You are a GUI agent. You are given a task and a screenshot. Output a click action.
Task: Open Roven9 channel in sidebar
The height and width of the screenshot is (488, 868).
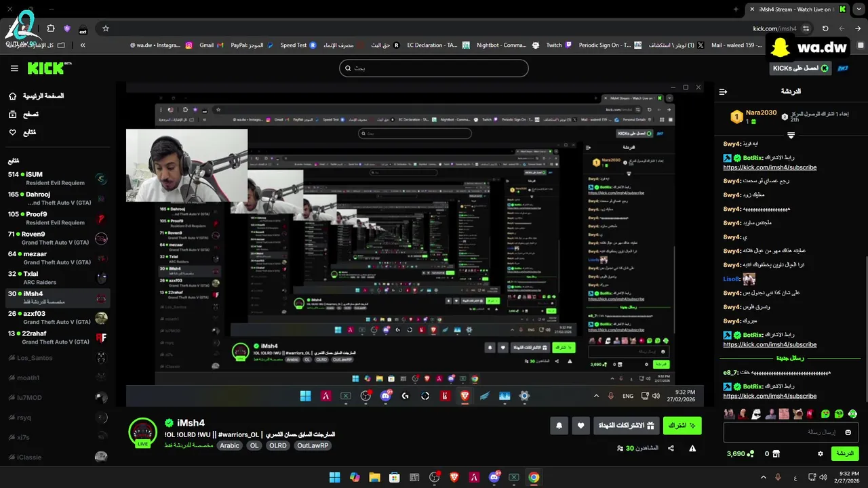point(58,238)
